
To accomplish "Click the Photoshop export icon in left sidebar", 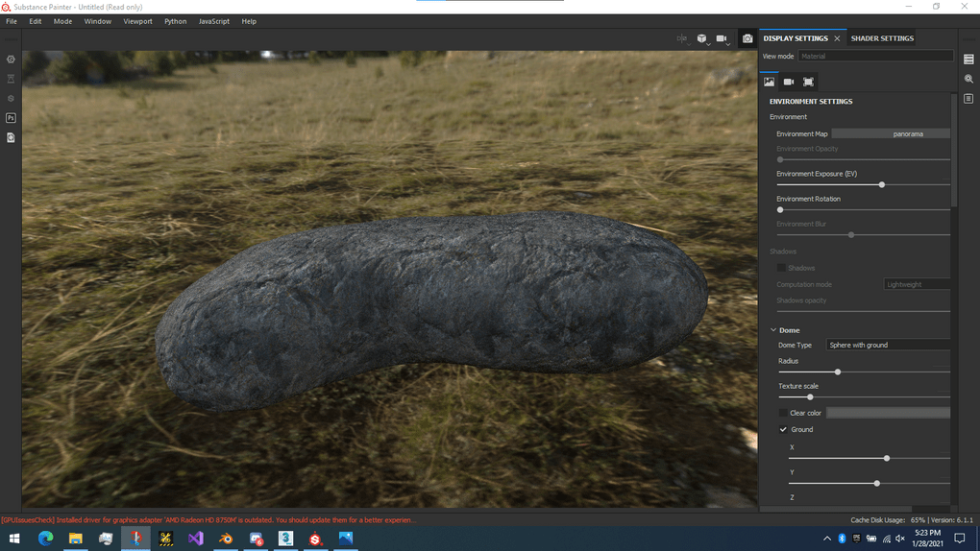I will pos(11,118).
